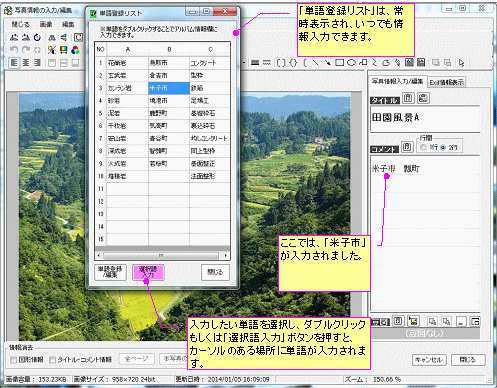Select the ellipse shape tool
497x388 pixels.
pyautogui.click(x=351, y=62)
